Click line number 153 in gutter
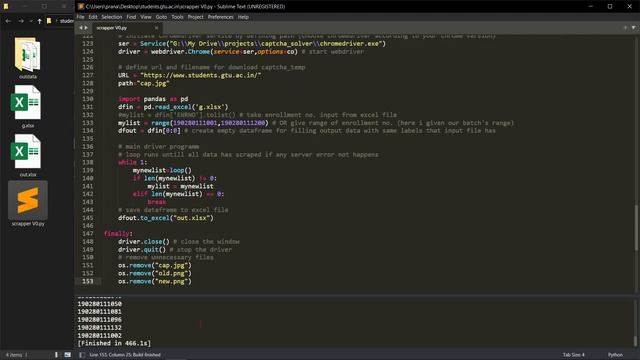Image resolution: width=640 pixels, height=360 pixels. click(88, 281)
